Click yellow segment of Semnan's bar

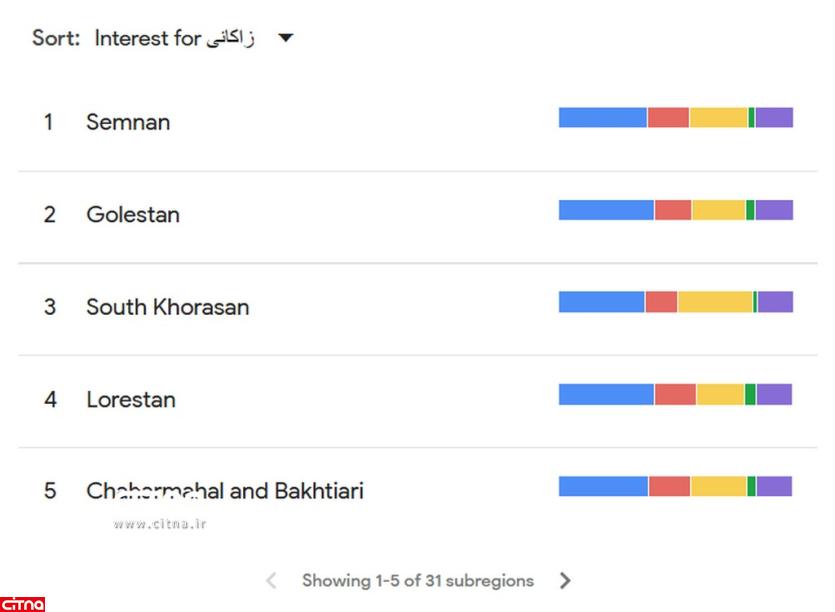[718, 118]
